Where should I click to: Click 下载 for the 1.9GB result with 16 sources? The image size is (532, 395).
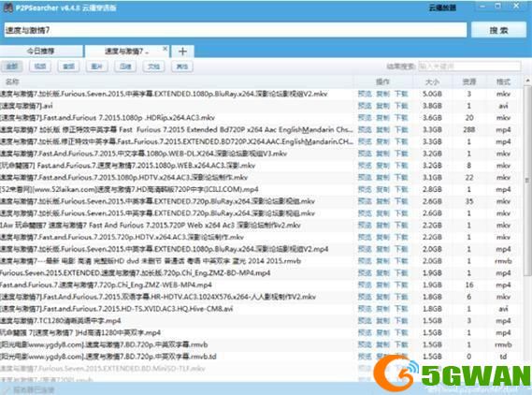pos(401,285)
